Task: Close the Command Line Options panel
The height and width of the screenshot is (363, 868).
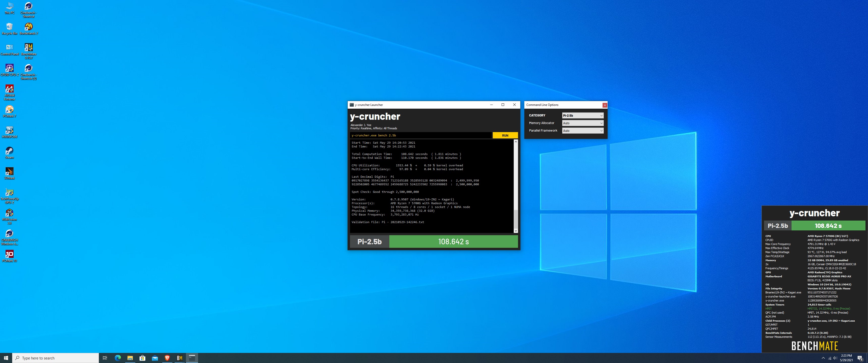Action: tap(605, 105)
